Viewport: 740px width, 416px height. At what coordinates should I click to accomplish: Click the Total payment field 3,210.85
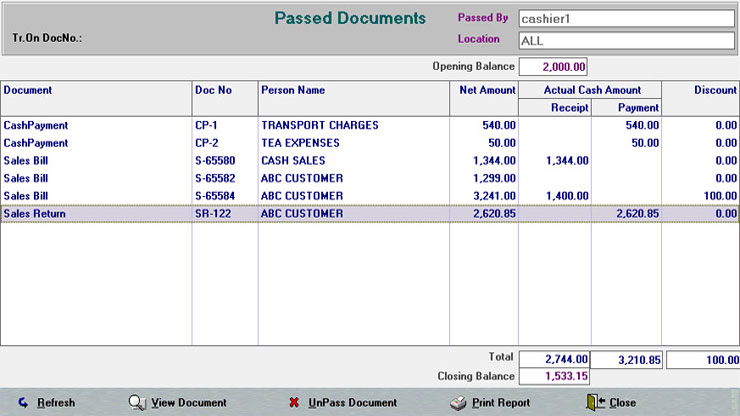point(626,360)
